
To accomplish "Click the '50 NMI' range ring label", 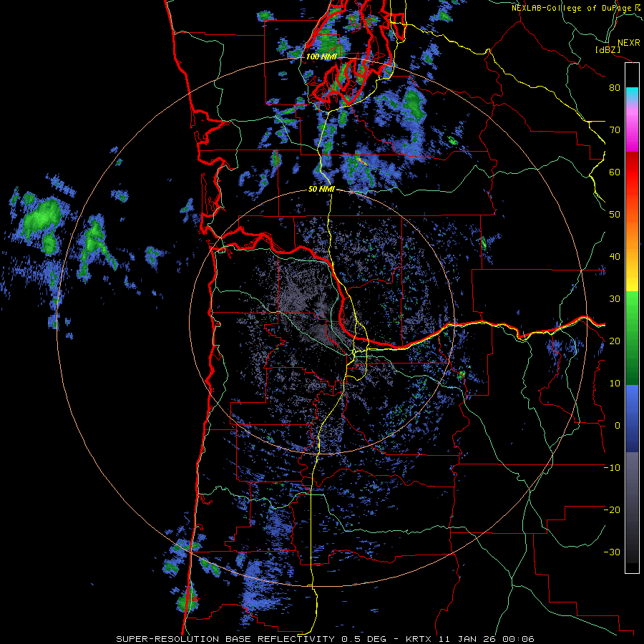I will [x=321, y=190].
